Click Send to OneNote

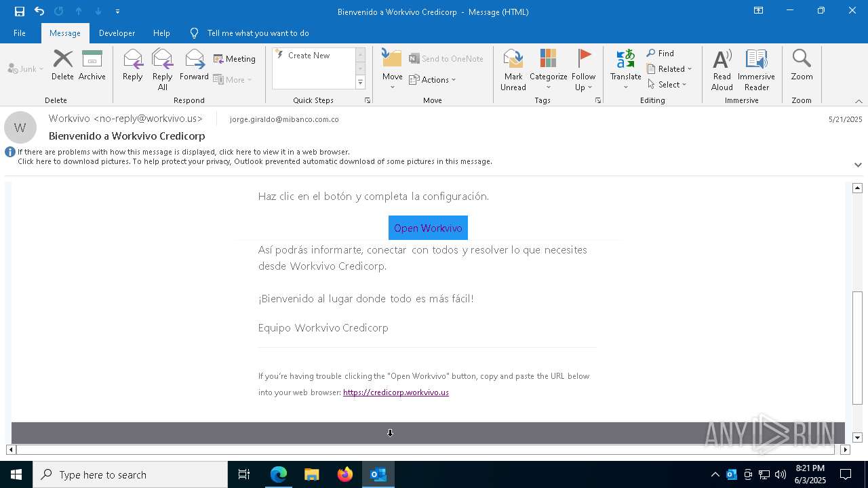point(446,59)
